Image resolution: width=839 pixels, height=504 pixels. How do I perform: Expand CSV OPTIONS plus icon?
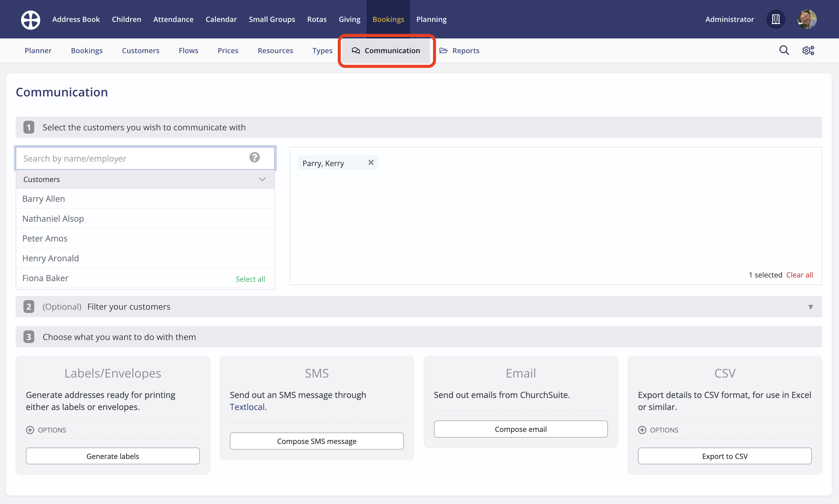[642, 430]
